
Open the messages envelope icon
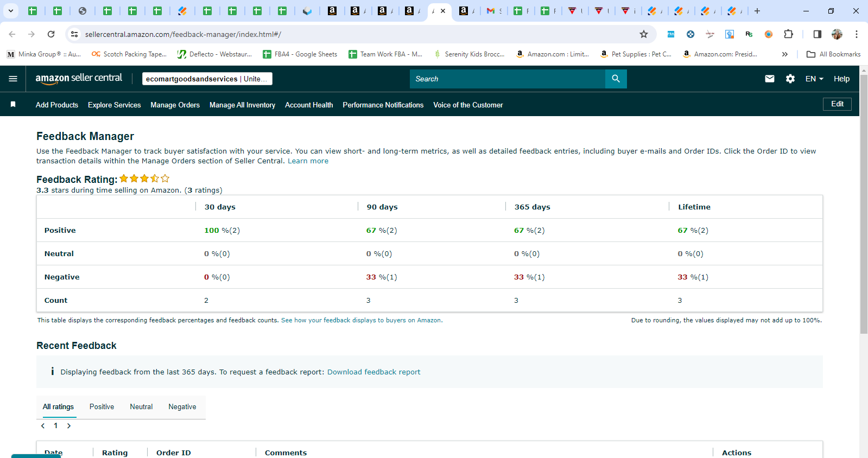(x=770, y=79)
